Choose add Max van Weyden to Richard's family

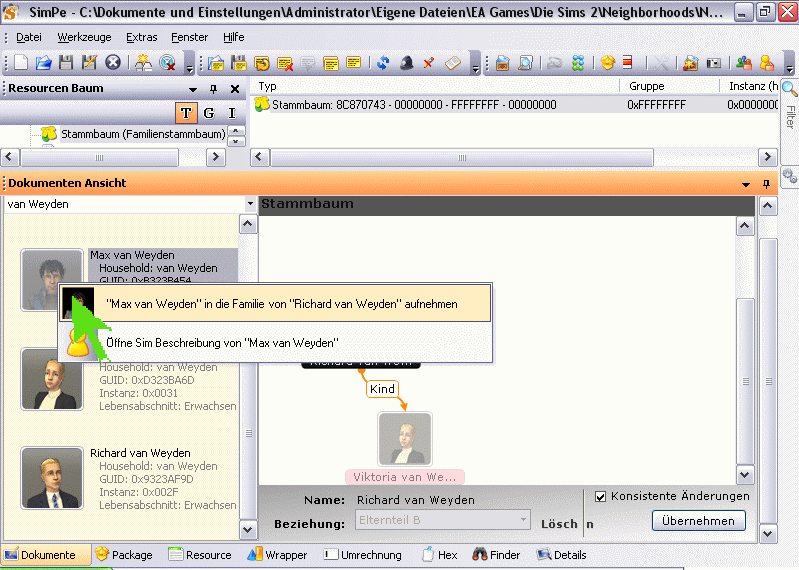click(281, 304)
